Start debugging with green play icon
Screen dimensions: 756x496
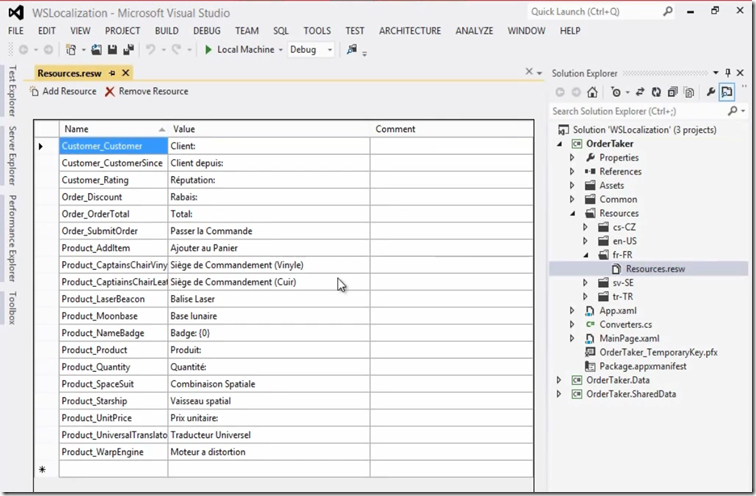tap(208, 50)
